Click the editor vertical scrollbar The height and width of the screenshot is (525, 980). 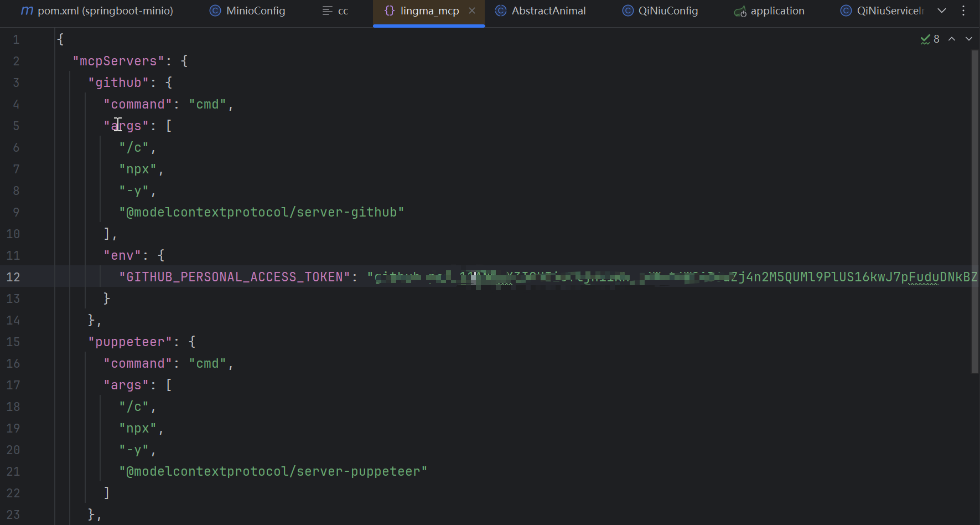pyautogui.click(x=974, y=210)
